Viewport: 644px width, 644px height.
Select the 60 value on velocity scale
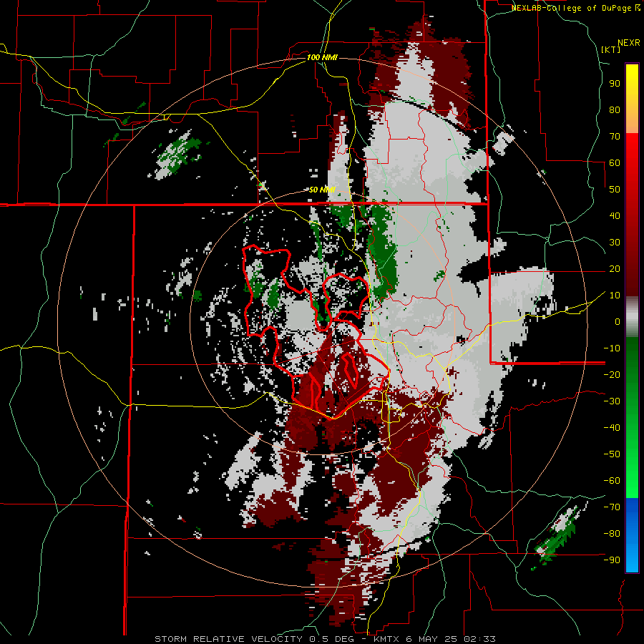pos(615,162)
